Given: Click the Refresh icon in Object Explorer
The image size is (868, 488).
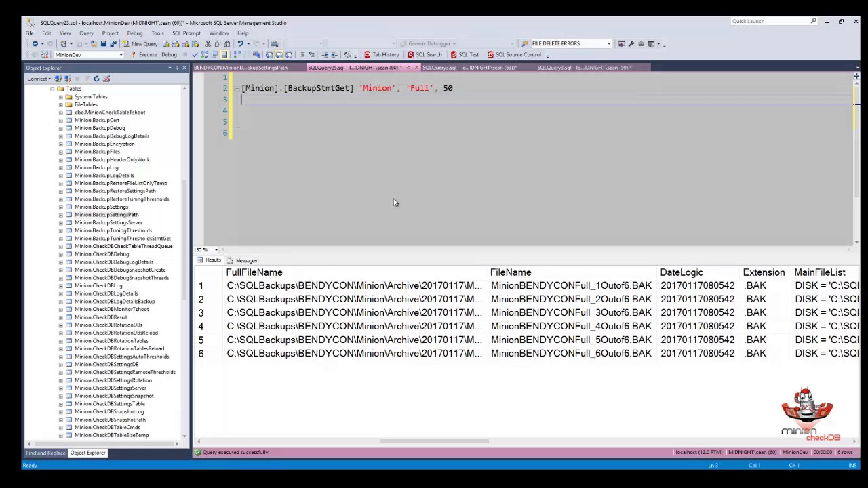Looking at the screenshot, I should pos(96,79).
